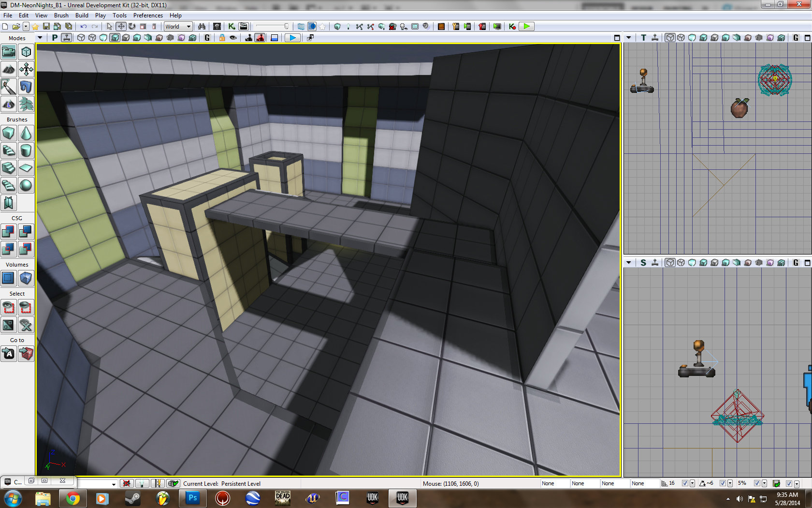Click the CSG Subtract icon
Screen dimensions: 812x508
pyautogui.click(x=26, y=232)
